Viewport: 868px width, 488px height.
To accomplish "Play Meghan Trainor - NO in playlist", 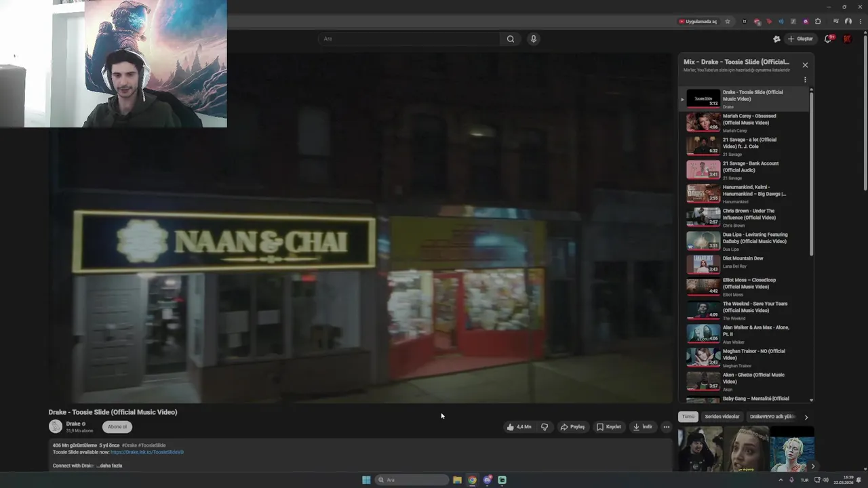I will tap(744, 357).
